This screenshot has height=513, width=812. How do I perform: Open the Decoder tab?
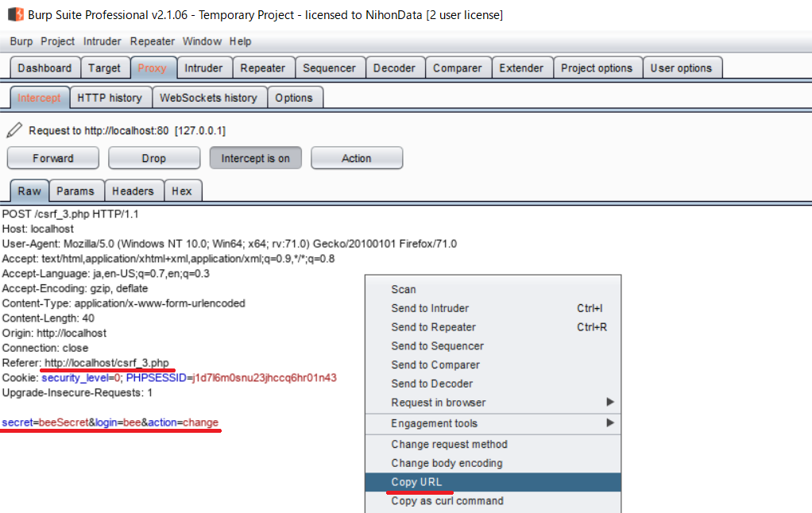click(395, 67)
